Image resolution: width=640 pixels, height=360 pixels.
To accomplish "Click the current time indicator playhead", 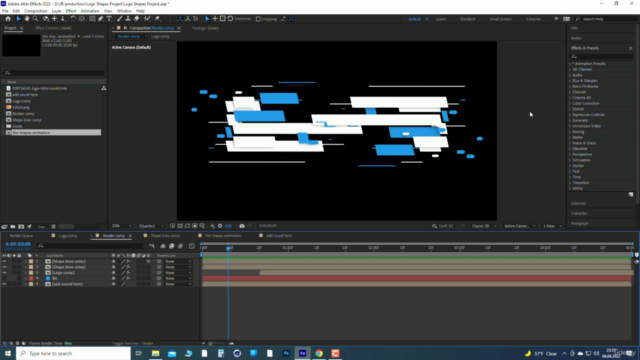I will 229,248.
